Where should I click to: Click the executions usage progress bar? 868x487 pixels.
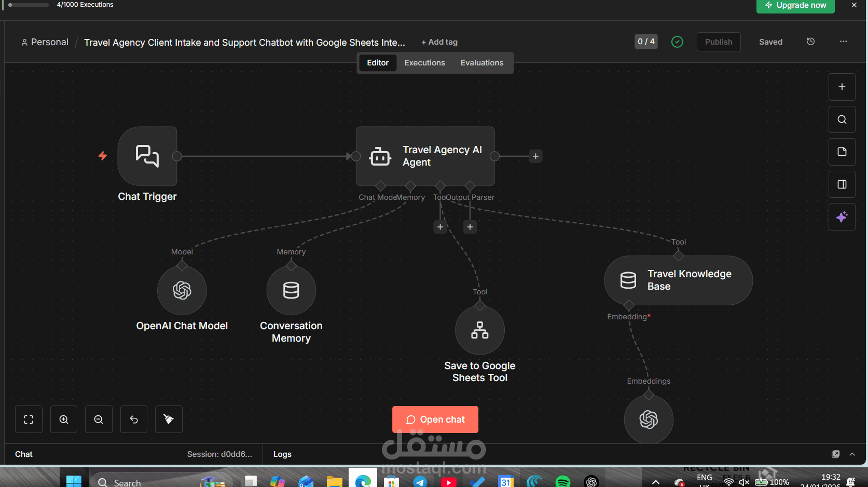pyautogui.click(x=27, y=4)
